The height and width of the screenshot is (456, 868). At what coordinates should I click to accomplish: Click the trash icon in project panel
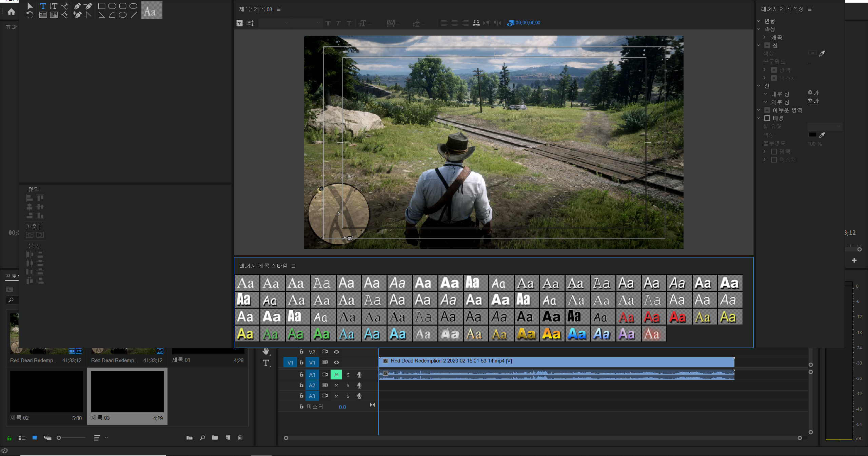[x=240, y=438]
